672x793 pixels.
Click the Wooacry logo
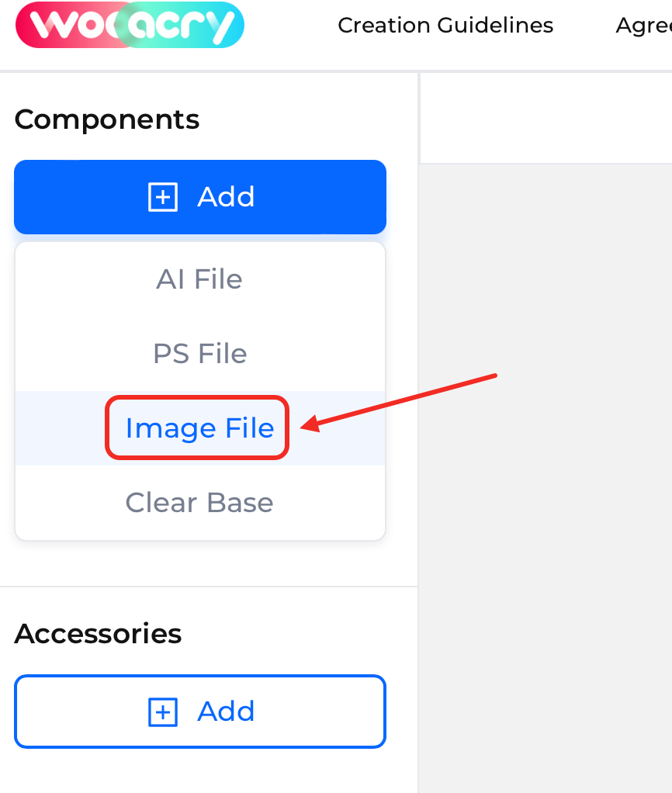point(130,25)
